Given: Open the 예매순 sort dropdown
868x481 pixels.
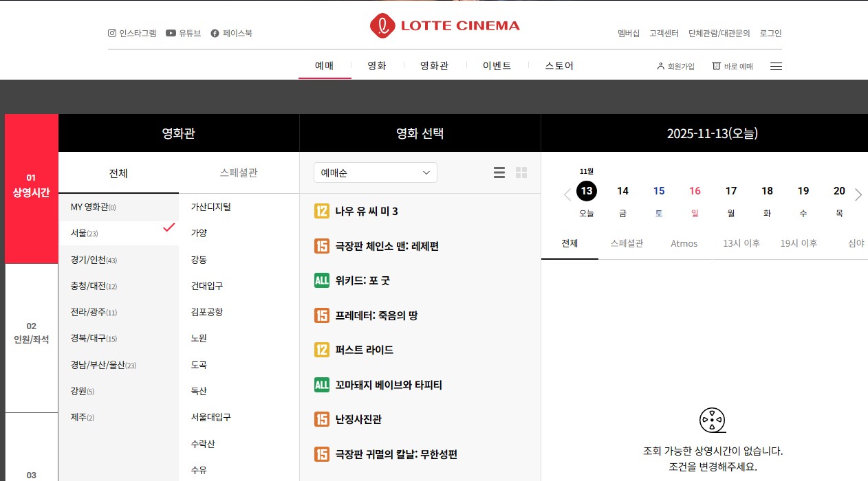Looking at the screenshot, I should click(x=375, y=172).
